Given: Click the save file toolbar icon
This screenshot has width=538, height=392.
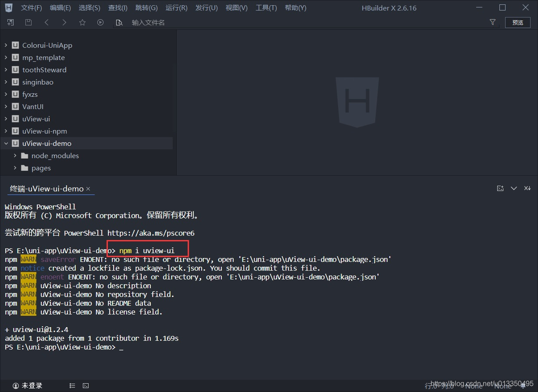Looking at the screenshot, I should coord(29,22).
